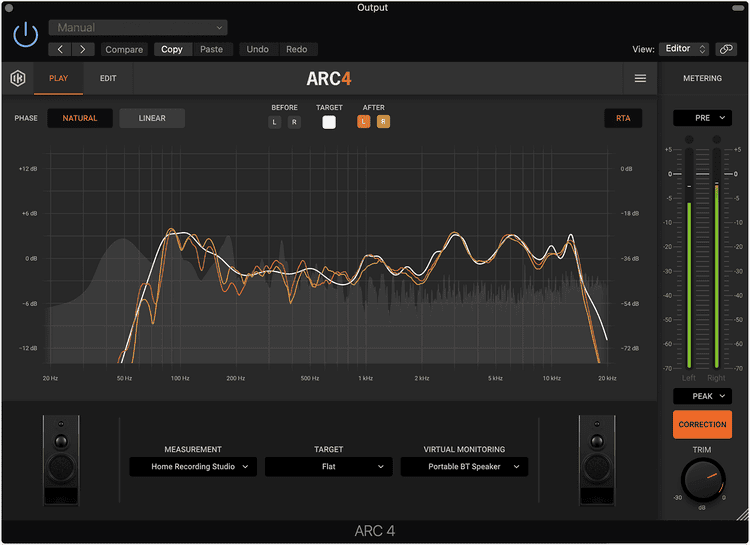Toggle the After L curve
This screenshot has width=750, height=545.
pos(364,122)
